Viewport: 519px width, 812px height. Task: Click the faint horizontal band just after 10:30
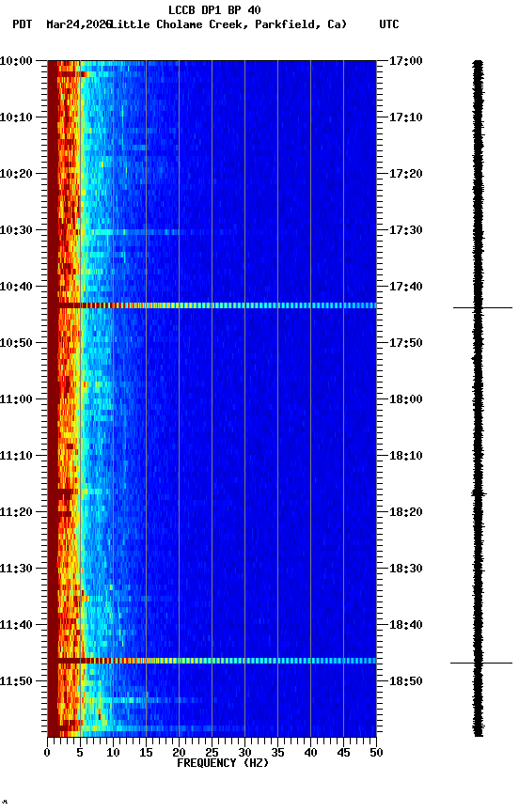(155, 232)
